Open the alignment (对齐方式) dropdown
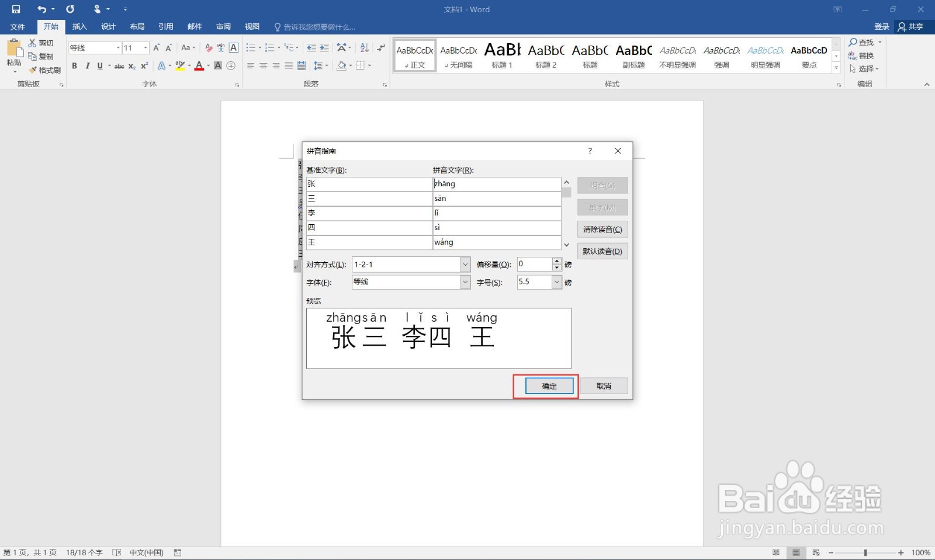The width and height of the screenshot is (935, 560). point(465,265)
